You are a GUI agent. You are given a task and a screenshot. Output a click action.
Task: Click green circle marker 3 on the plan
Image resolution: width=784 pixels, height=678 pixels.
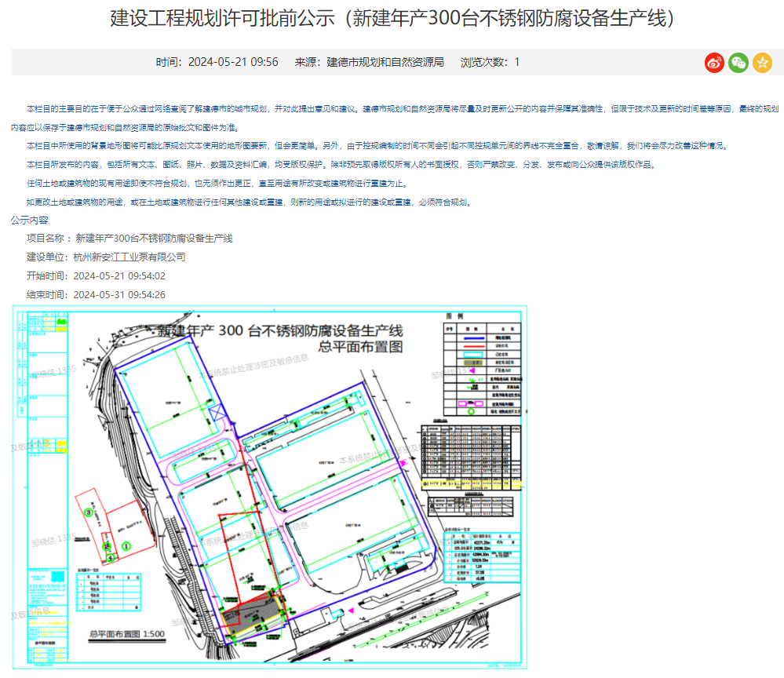coord(89,512)
